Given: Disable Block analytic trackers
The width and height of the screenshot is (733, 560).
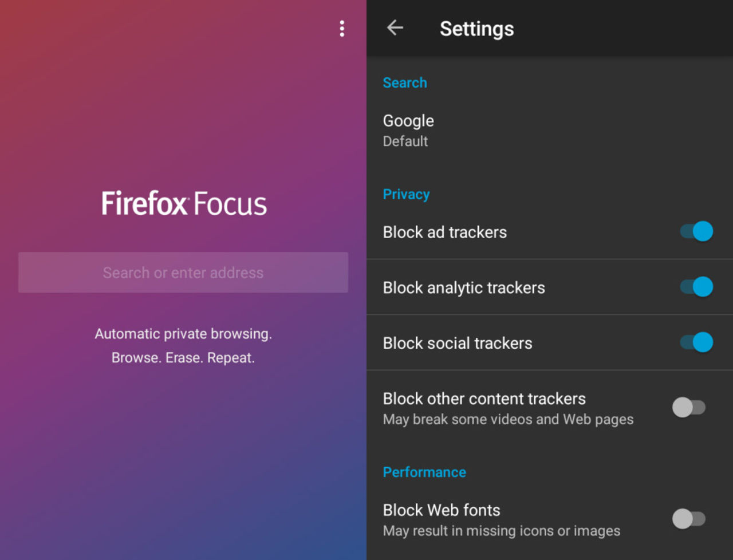Looking at the screenshot, I should point(694,287).
